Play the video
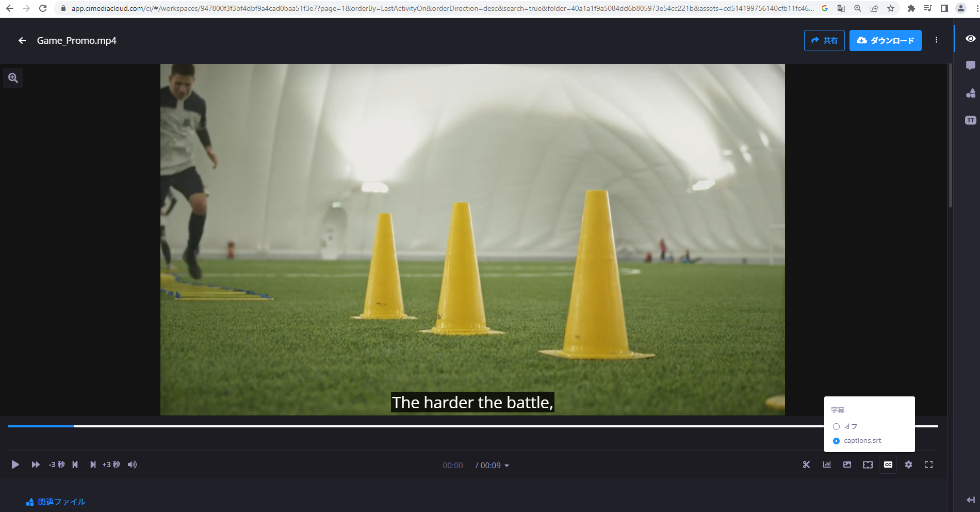Image resolution: width=980 pixels, height=512 pixels. (x=15, y=465)
